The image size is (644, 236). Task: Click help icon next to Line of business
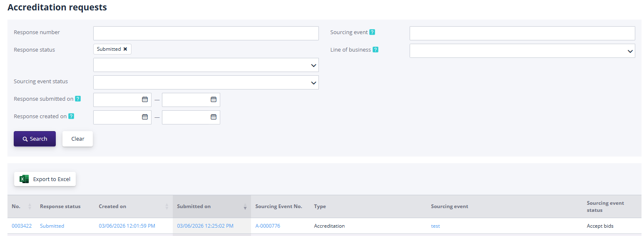(x=375, y=50)
